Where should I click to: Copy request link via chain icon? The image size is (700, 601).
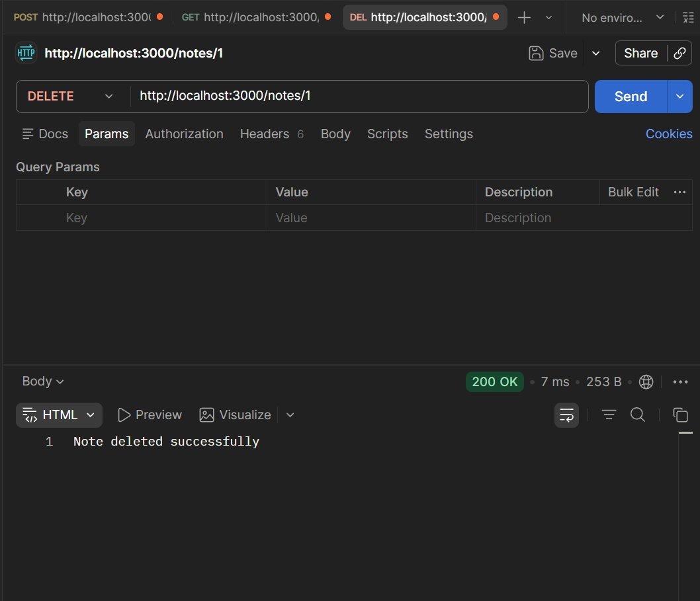tap(679, 53)
